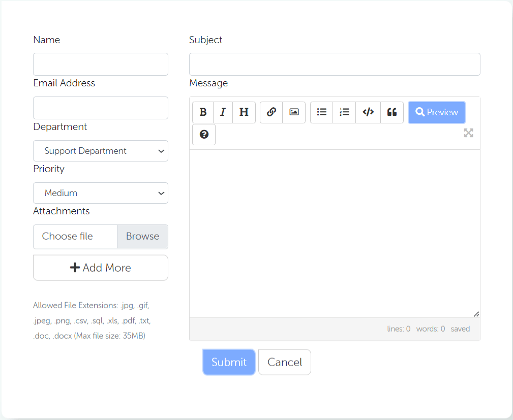Submit the support ticket form
Screen dimensions: 513x420
pyautogui.click(x=229, y=362)
